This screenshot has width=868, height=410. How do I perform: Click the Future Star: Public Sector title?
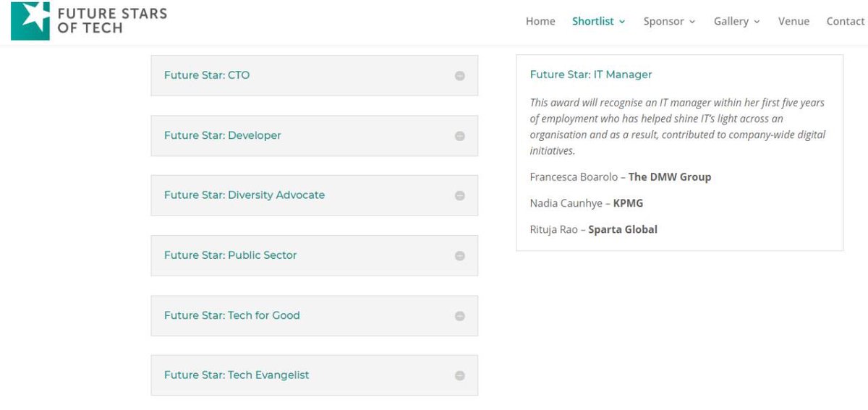(230, 255)
